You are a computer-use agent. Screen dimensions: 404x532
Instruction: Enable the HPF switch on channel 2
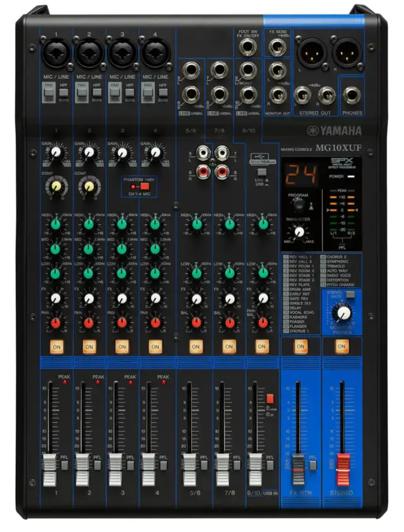click(x=97, y=92)
